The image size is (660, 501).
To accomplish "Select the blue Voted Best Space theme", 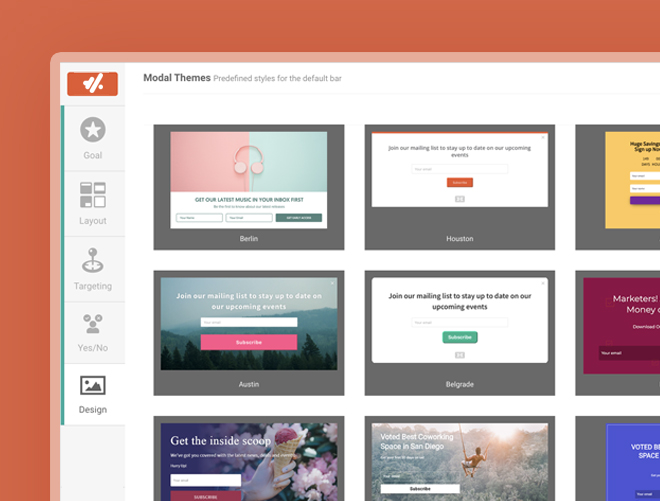I will coord(617,458).
